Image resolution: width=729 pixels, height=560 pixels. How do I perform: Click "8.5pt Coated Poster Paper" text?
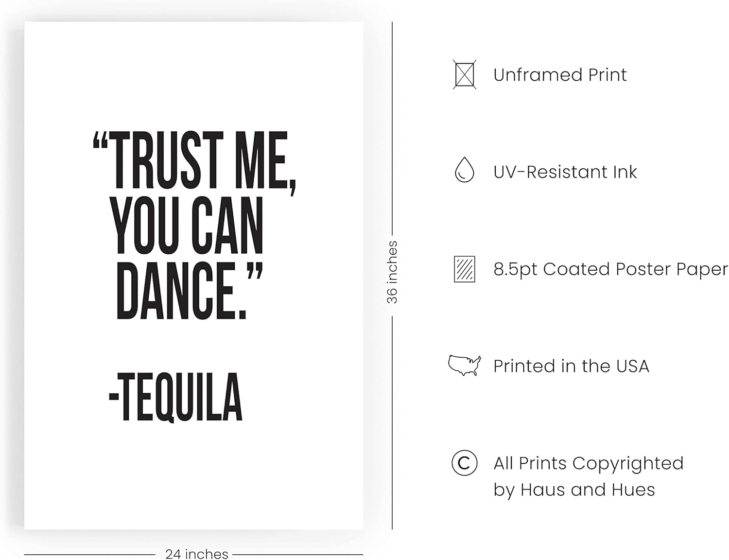click(610, 269)
